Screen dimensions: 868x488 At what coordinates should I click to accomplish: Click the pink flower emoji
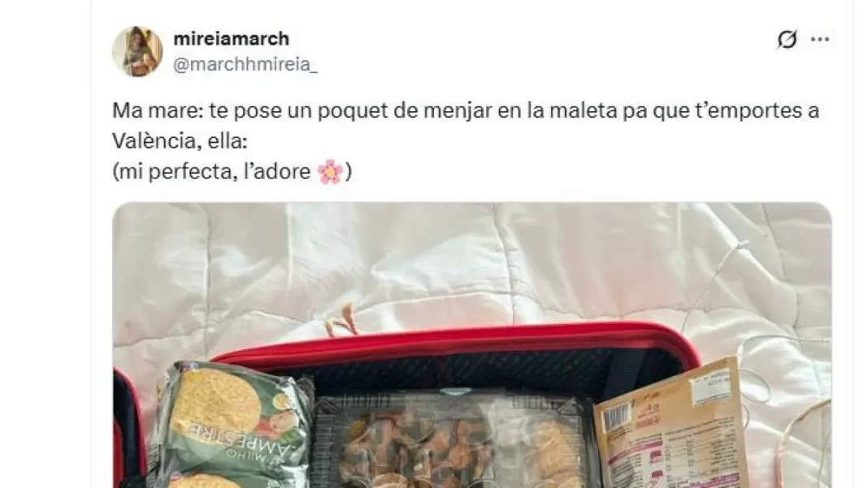coord(331,171)
